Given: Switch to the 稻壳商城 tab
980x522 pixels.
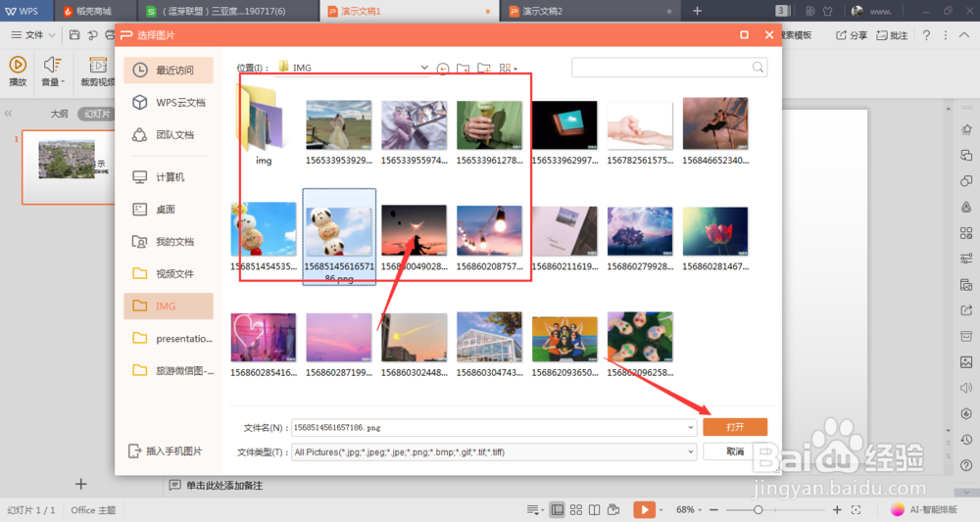Looking at the screenshot, I should point(94,11).
